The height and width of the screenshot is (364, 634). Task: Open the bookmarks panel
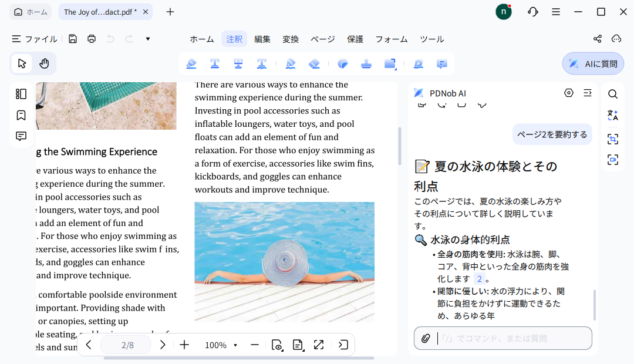click(x=21, y=115)
